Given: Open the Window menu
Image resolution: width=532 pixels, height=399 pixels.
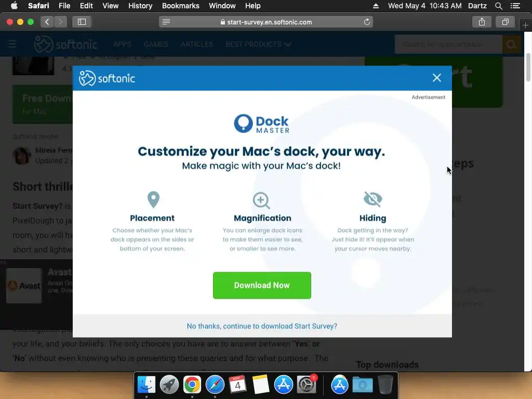Looking at the screenshot, I should [222, 6].
